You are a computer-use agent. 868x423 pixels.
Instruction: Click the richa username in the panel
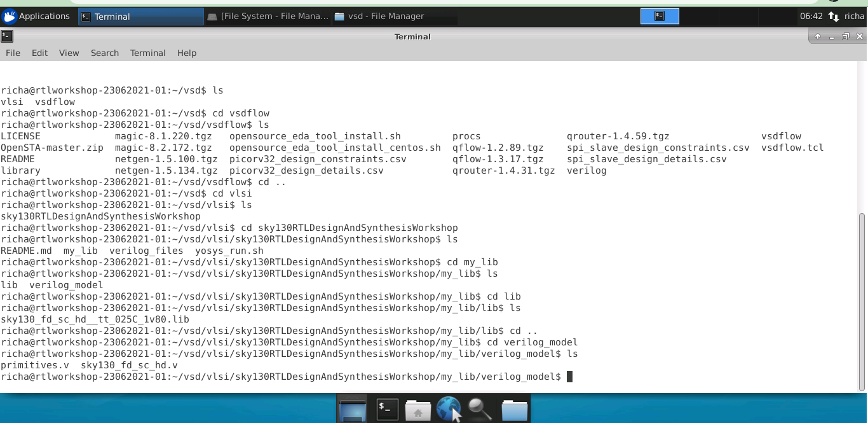point(854,16)
